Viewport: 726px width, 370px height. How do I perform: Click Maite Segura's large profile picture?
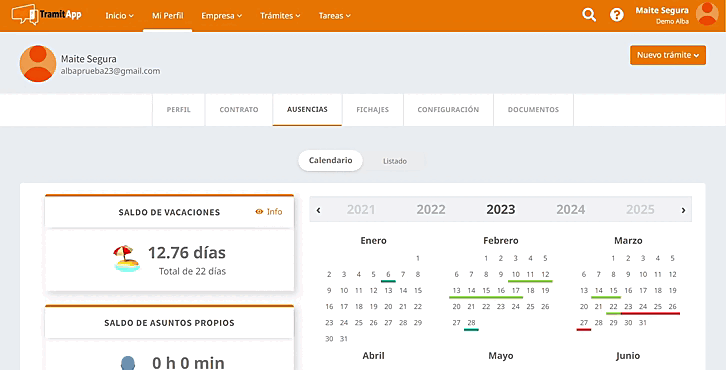38,63
